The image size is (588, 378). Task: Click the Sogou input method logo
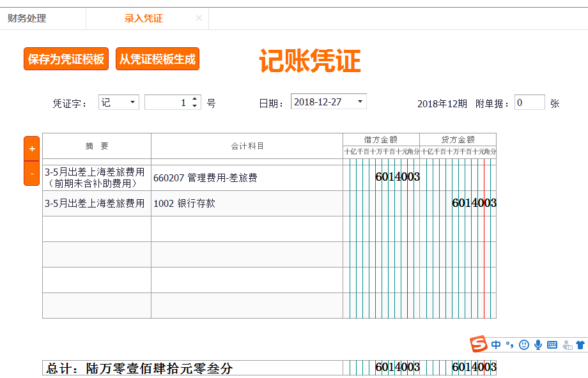pyautogui.click(x=479, y=345)
